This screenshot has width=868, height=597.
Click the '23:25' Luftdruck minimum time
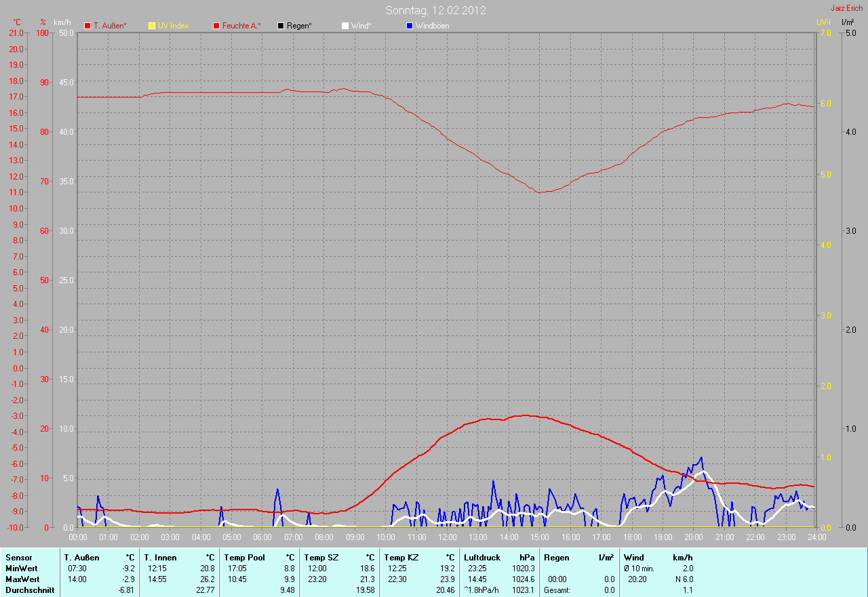tap(477, 569)
